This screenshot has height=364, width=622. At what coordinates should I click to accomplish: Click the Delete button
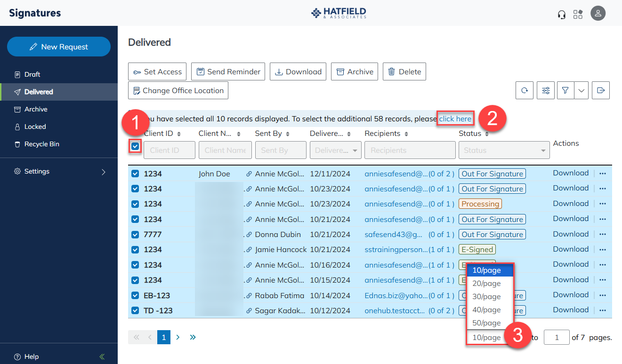point(404,71)
